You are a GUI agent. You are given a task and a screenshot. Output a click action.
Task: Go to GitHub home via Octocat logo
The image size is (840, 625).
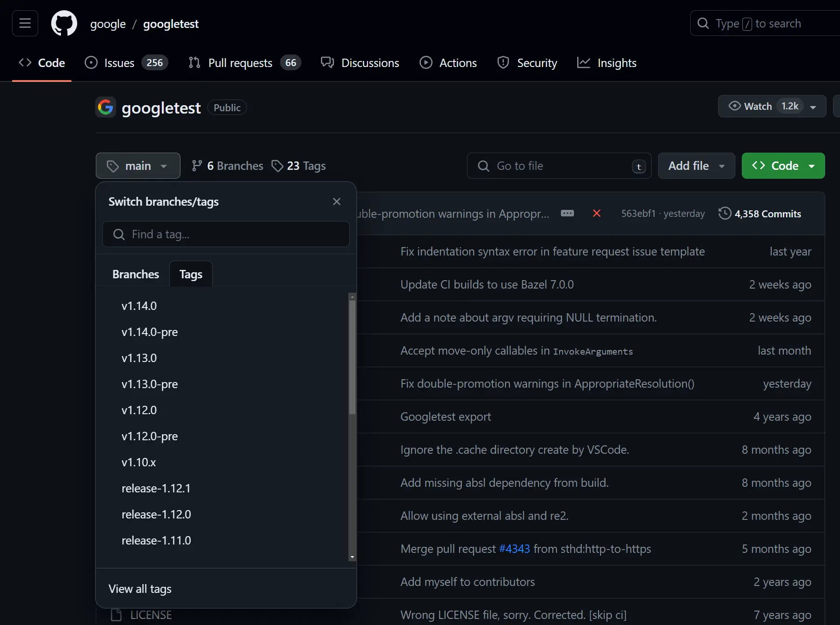coord(64,23)
